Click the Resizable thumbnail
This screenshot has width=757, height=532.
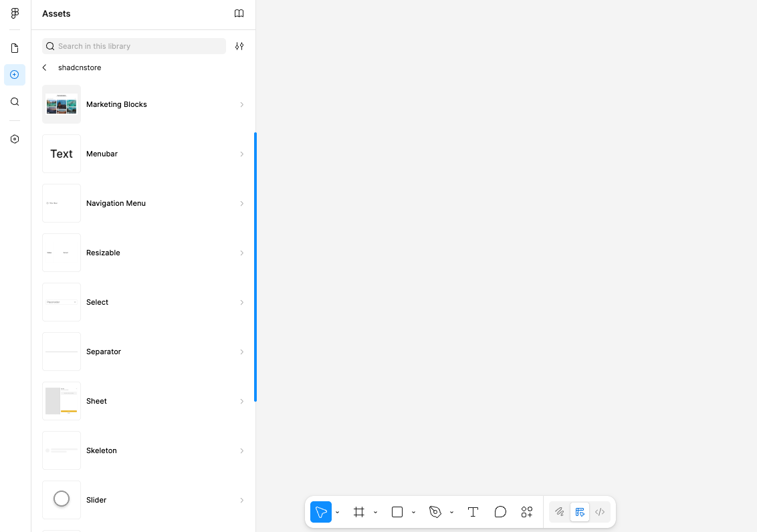pyautogui.click(x=62, y=253)
